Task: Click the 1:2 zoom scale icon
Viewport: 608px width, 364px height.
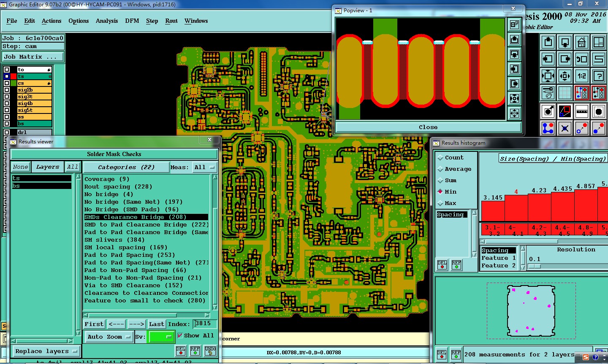Action: pyautogui.click(x=582, y=76)
